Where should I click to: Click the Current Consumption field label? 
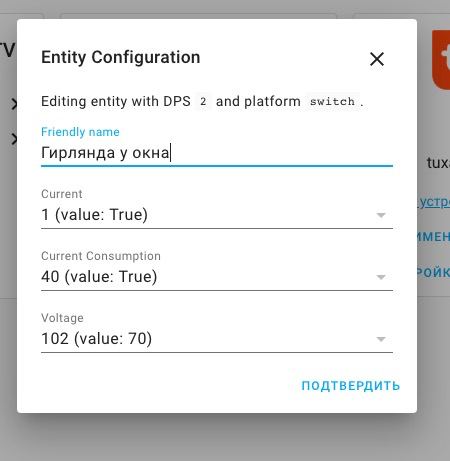tap(101, 256)
